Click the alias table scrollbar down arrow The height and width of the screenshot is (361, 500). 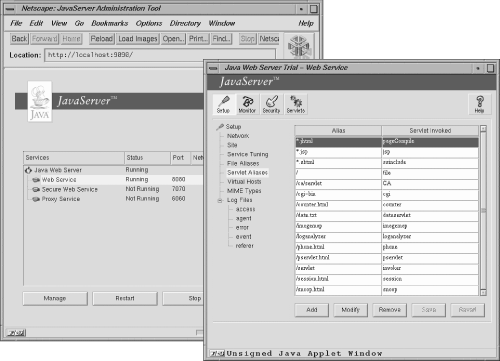pyautogui.click(x=483, y=293)
